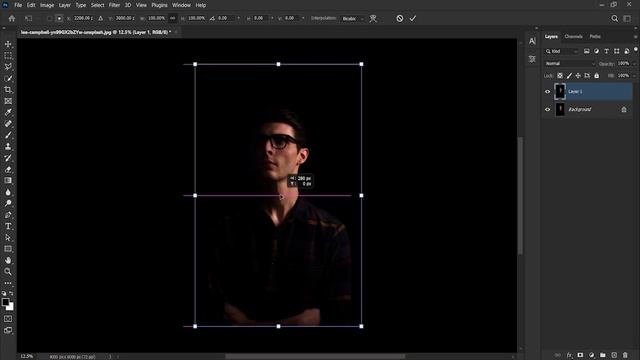This screenshot has width=640, height=360.
Task: Change the screen mode
Action: pos(8,330)
